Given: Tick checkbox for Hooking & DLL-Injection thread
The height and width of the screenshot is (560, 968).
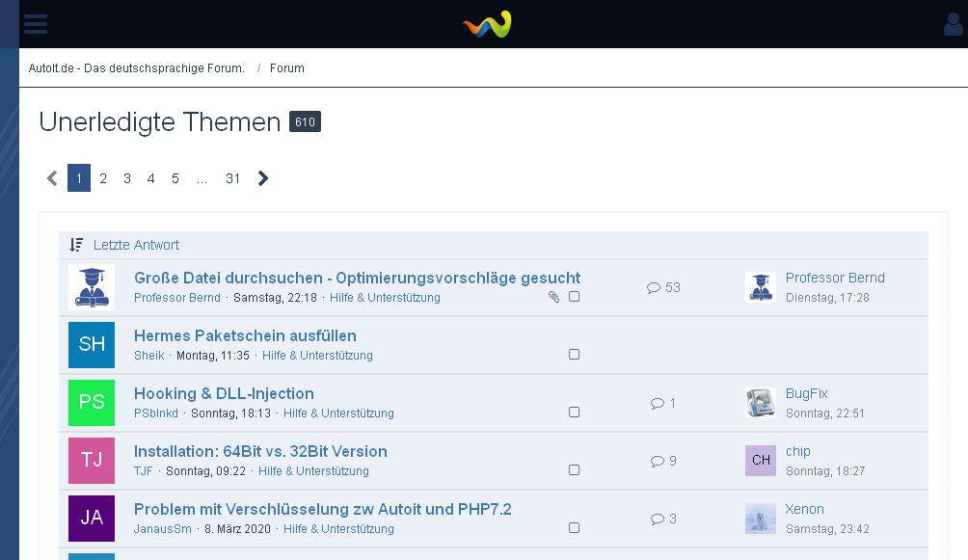Looking at the screenshot, I should pyautogui.click(x=574, y=413).
